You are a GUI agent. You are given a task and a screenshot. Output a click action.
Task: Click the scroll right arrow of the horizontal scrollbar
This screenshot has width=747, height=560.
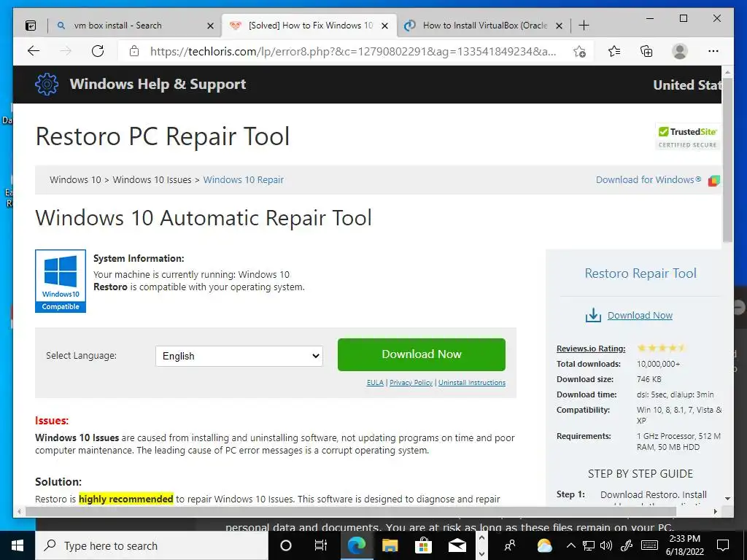716,511
